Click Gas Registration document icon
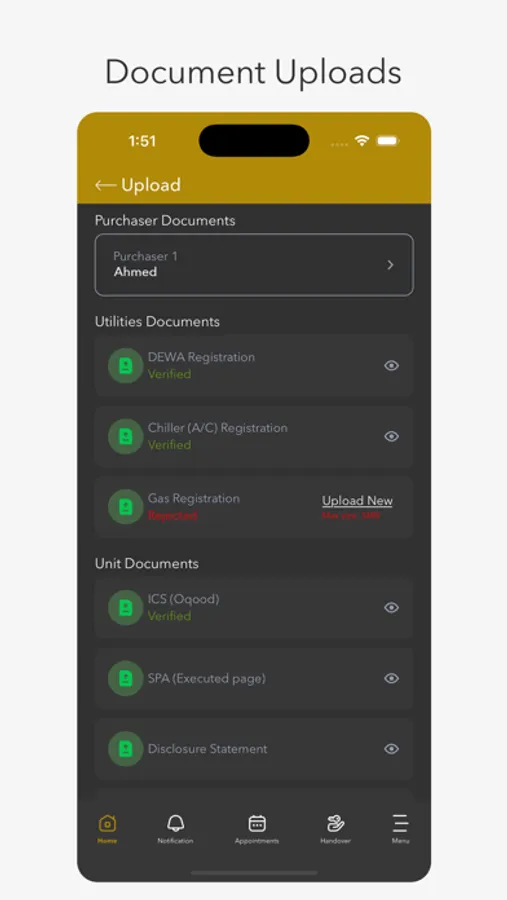The width and height of the screenshot is (507, 900). click(x=126, y=507)
